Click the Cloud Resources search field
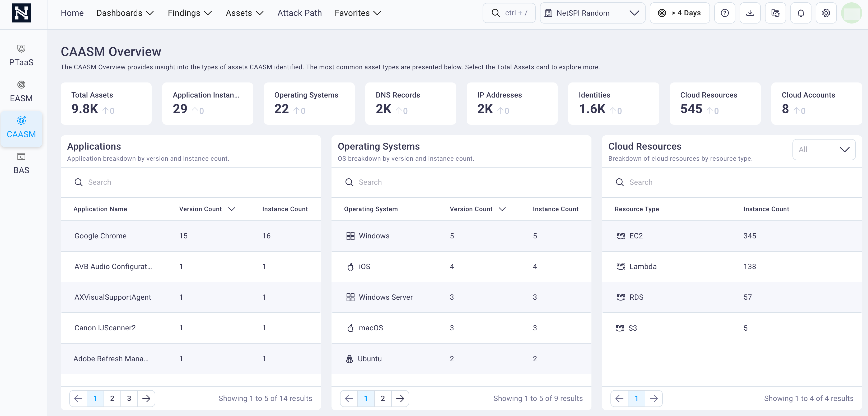Image resolution: width=868 pixels, height=416 pixels. click(x=732, y=182)
